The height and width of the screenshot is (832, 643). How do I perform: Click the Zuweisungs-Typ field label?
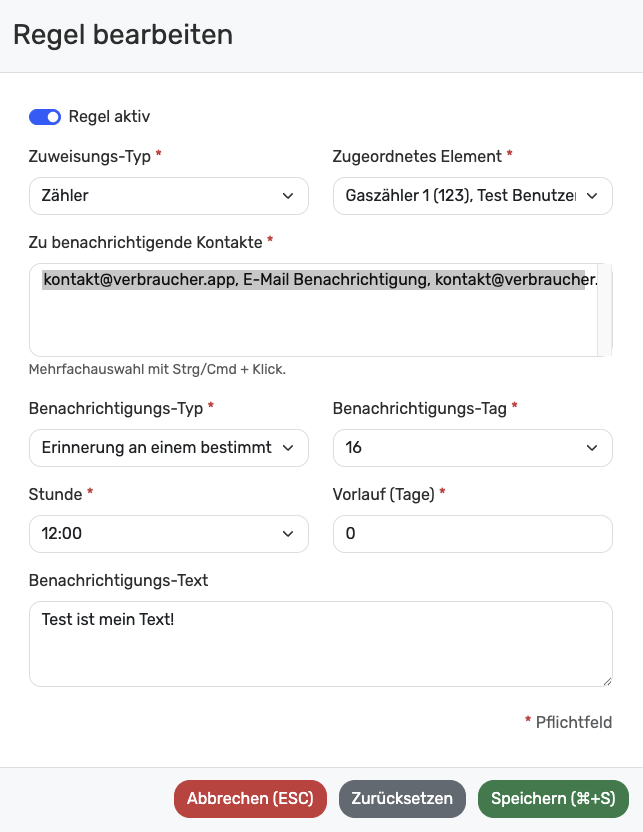[90, 156]
